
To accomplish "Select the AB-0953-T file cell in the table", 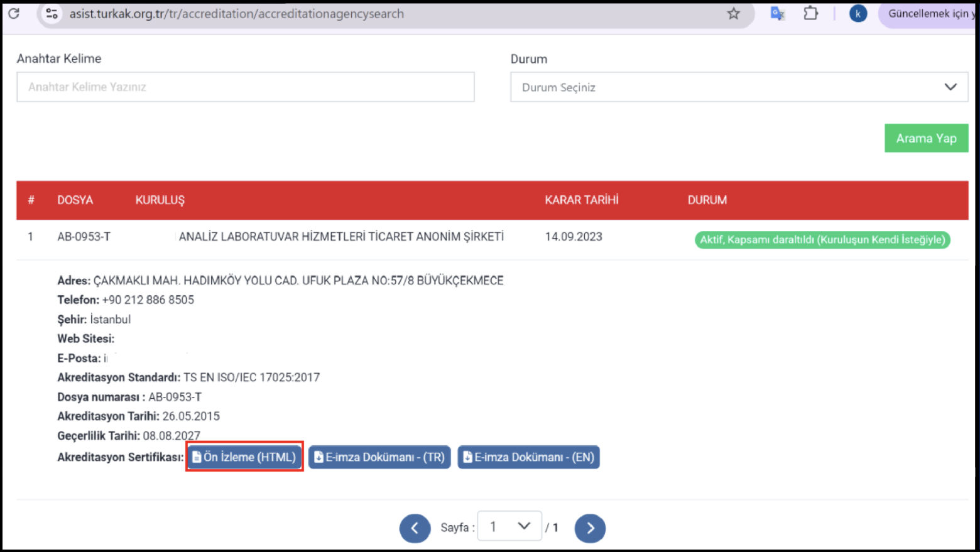I will (x=84, y=237).
